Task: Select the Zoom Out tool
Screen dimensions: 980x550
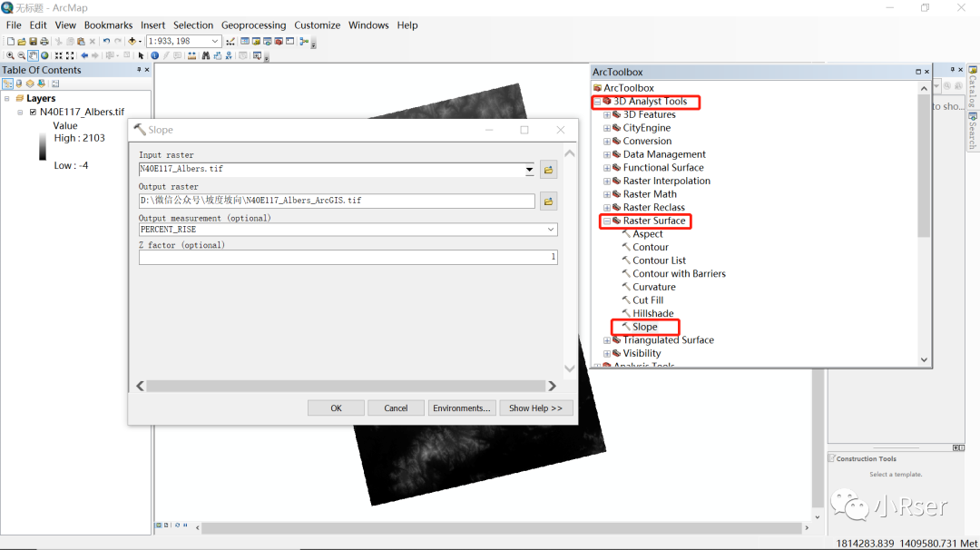Action: [22, 55]
